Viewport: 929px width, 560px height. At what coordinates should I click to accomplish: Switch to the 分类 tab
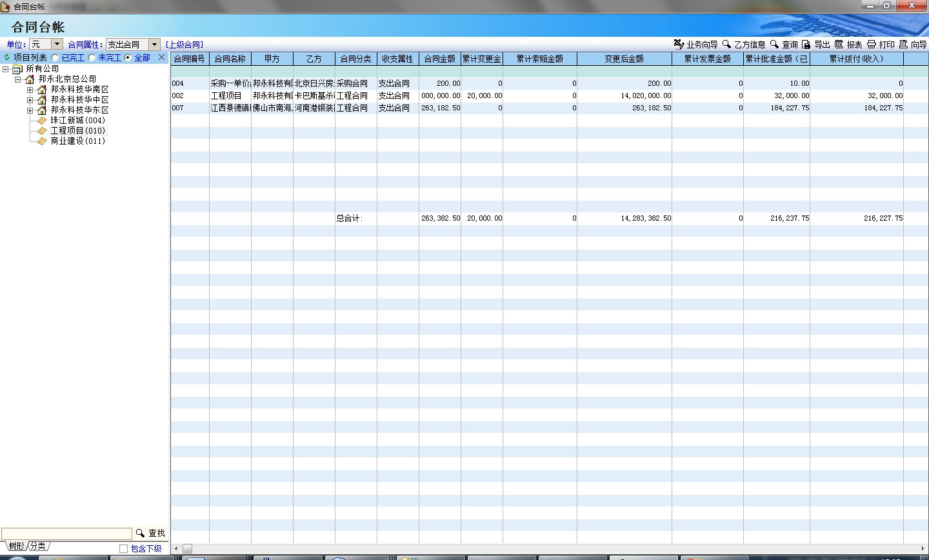click(39, 546)
